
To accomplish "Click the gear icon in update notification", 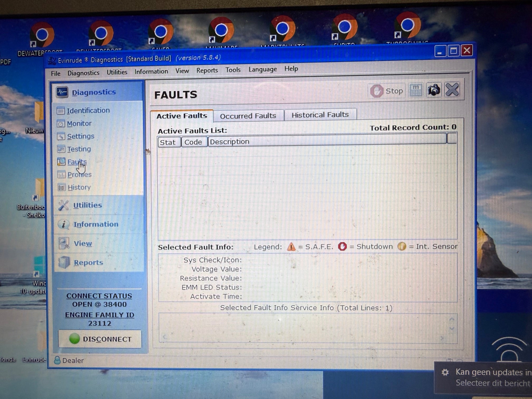I will point(445,372).
